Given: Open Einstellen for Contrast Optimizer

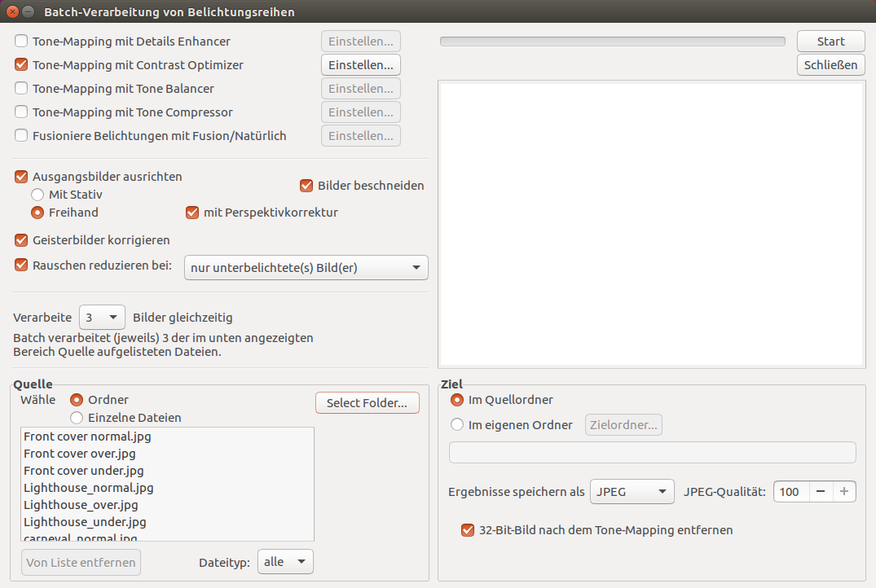Looking at the screenshot, I should click(x=360, y=65).
